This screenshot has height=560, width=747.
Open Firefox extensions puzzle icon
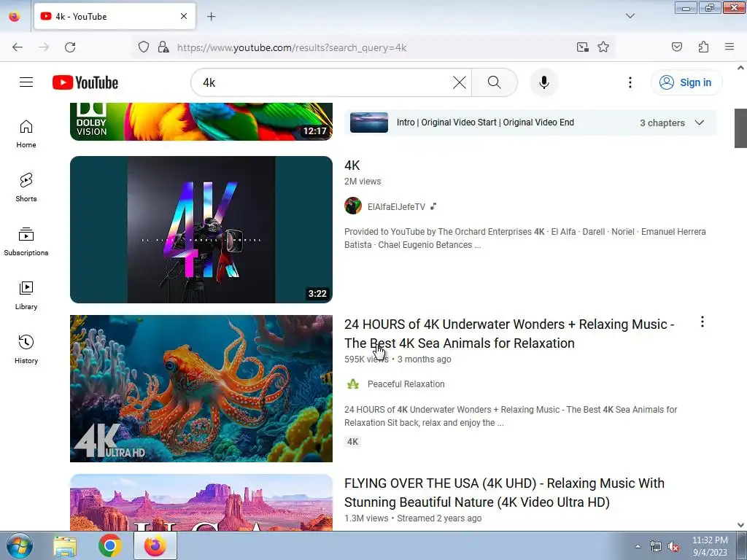click(x=703, y=47)
